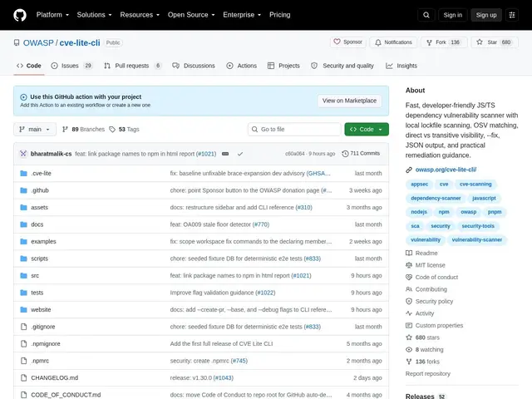Screen dimensions: 532x399
Task: Click the Notifications button
Action: pos(393,42)
